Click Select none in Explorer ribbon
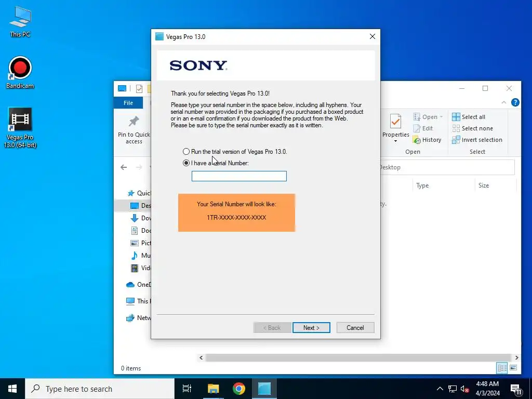The image size is (532, 399). (x=473, y=128)
